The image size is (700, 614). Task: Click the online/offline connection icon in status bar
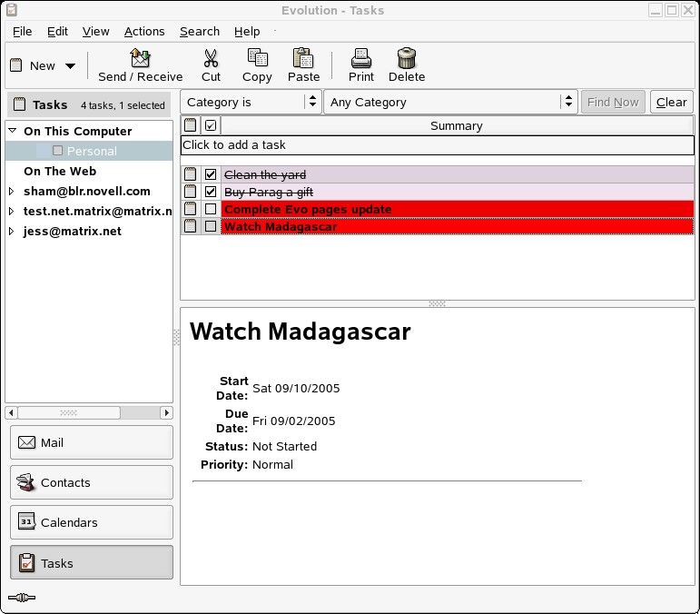pos(21,598)
